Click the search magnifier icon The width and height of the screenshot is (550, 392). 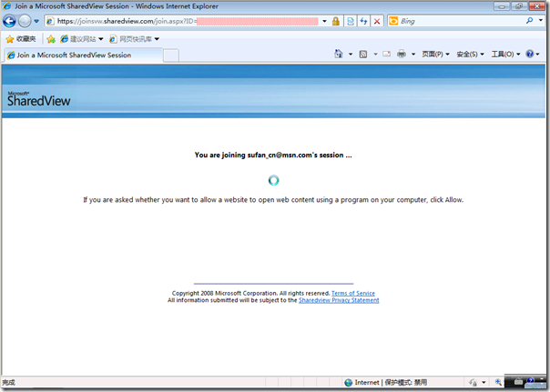click(x=529, y=21)
